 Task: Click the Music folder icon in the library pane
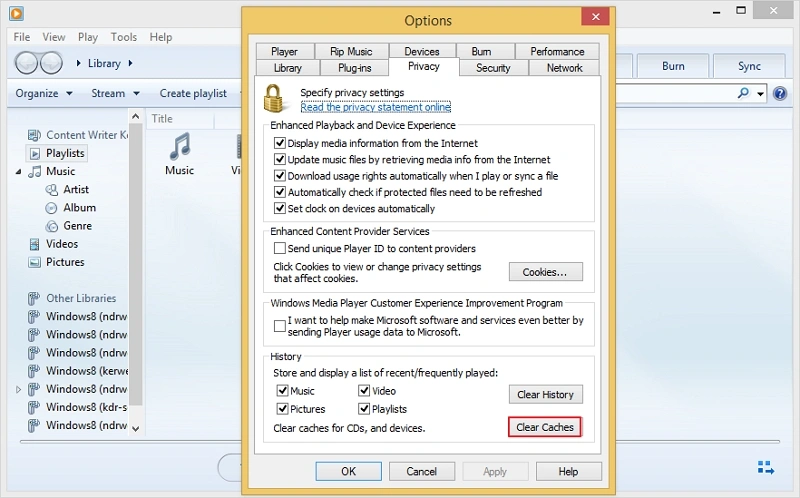pos(180,146)
